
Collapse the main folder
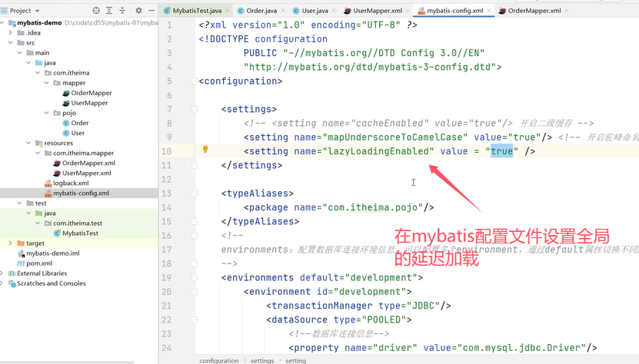[19, 52]
